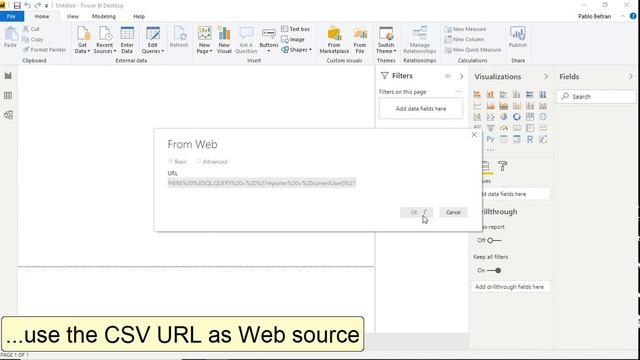Click the Add drillthrough fields here well

(x=511, y=287)
